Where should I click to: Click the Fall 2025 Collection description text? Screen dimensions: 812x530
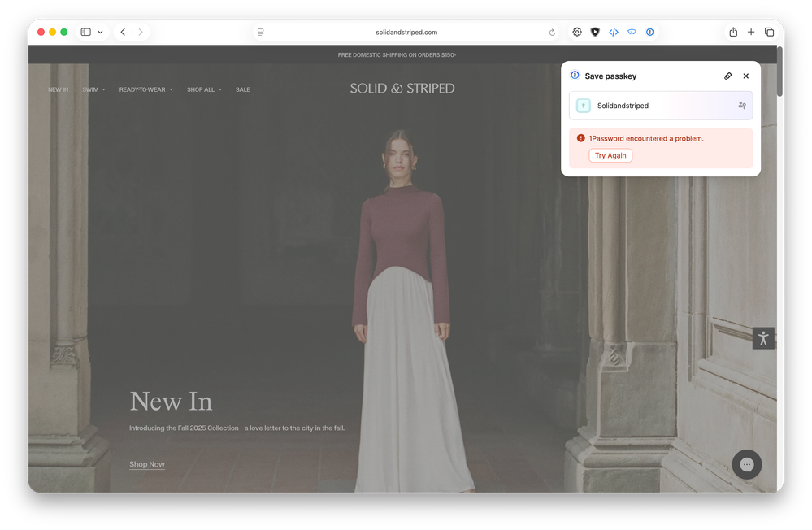coord(237,428)
